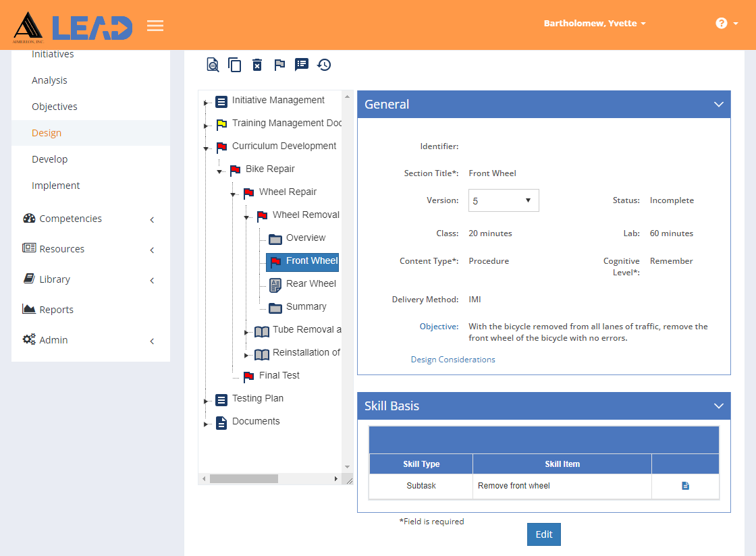This screenshot has height=556, width=756.
Task: Click the flag icon in toolbar
Action: pos(279,65)
